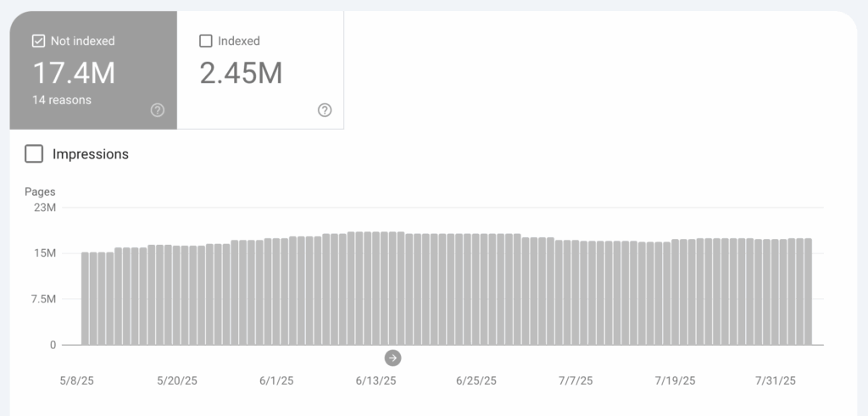Open help icon in Indexed card
This screenshot has width=868, height=416.
tap(325, 111)
